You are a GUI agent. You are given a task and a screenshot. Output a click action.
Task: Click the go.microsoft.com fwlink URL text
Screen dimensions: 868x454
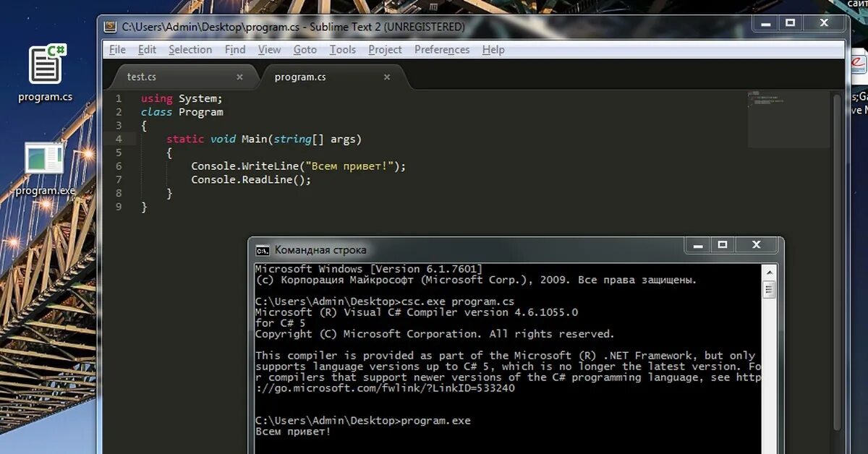(x=385, y=387)
